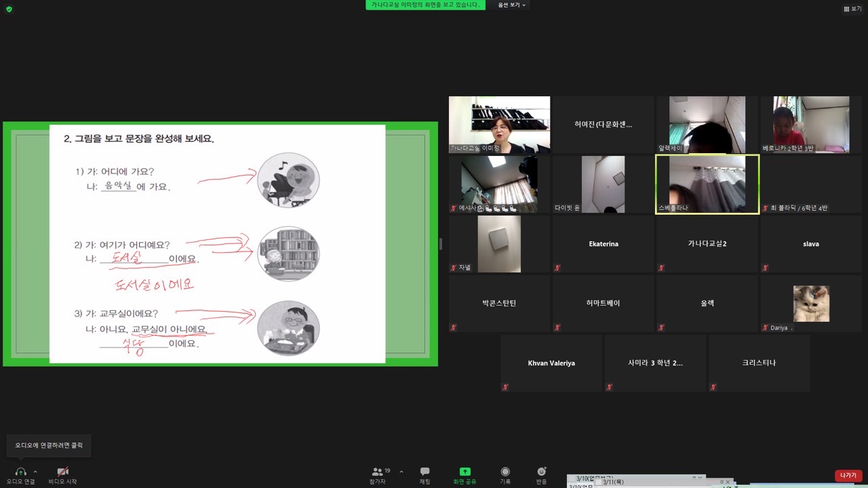This screenshot has height=488, width=868.
Task: Select the 알렉세이 video tile
Action: 707,125
